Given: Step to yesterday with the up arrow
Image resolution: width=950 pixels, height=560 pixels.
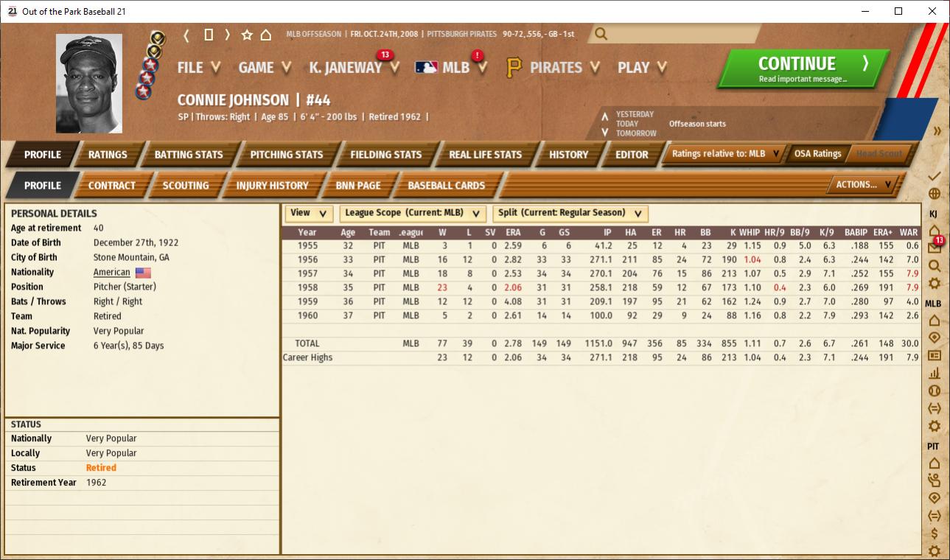Looking at the screenshot, I should (605, 115).
